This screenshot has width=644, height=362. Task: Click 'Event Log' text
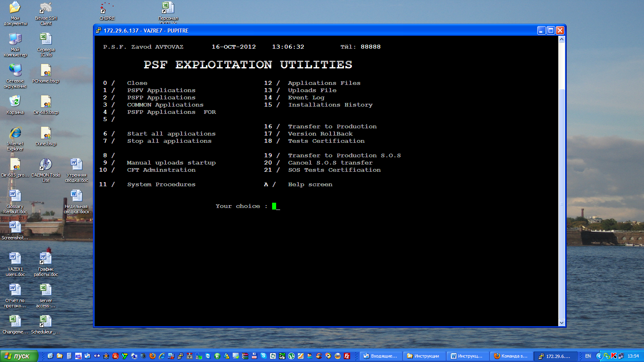coord(306,97)
